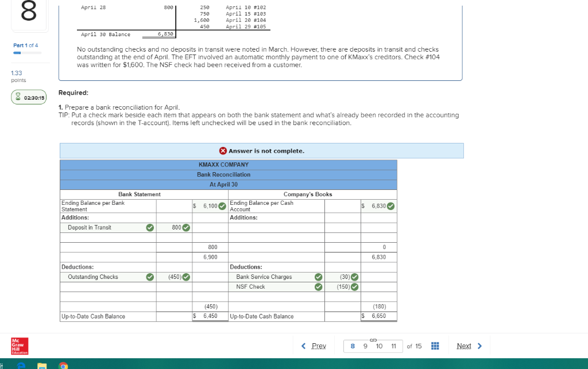Select current question 8 in pager
Viewport: 588px width, 369px height.
click(353, 346)
